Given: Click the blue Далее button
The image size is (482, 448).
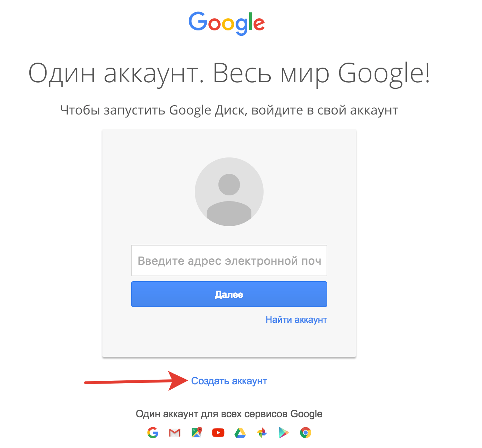Looking at the screenshot, I should pos(229,294).
